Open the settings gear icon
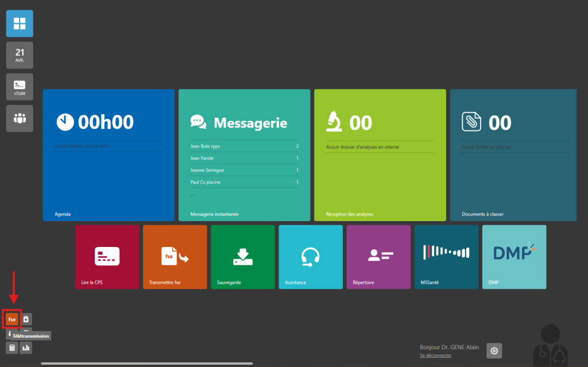Viewport: 588px width, 367px height. (494, 350)
